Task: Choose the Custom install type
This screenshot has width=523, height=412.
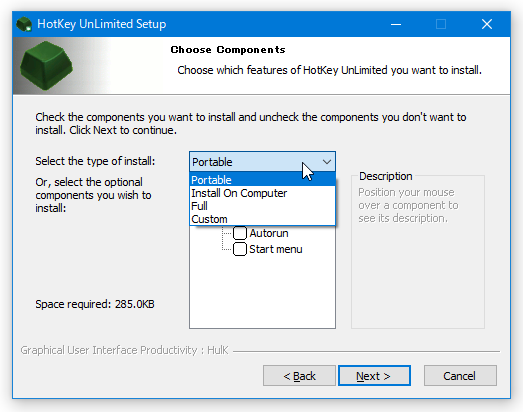Action: pyautogui.click(x=262, y=219)
